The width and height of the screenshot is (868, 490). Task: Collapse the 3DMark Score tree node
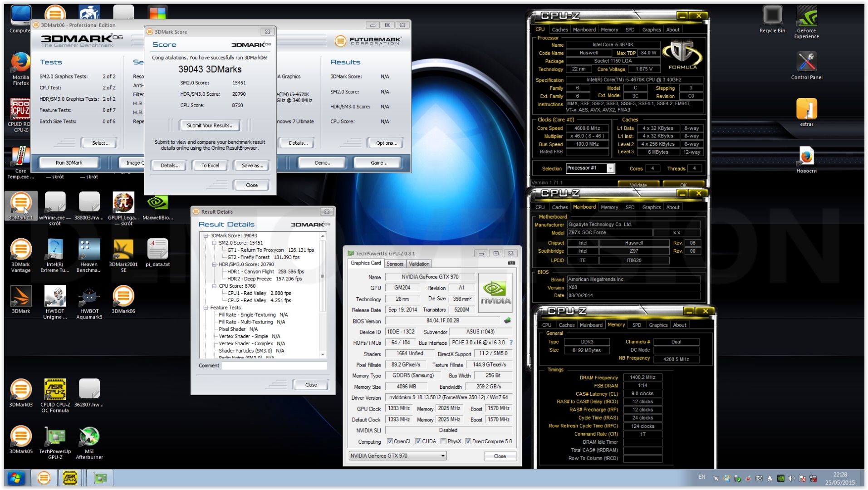pyautogui.click(x=206, y=236)
